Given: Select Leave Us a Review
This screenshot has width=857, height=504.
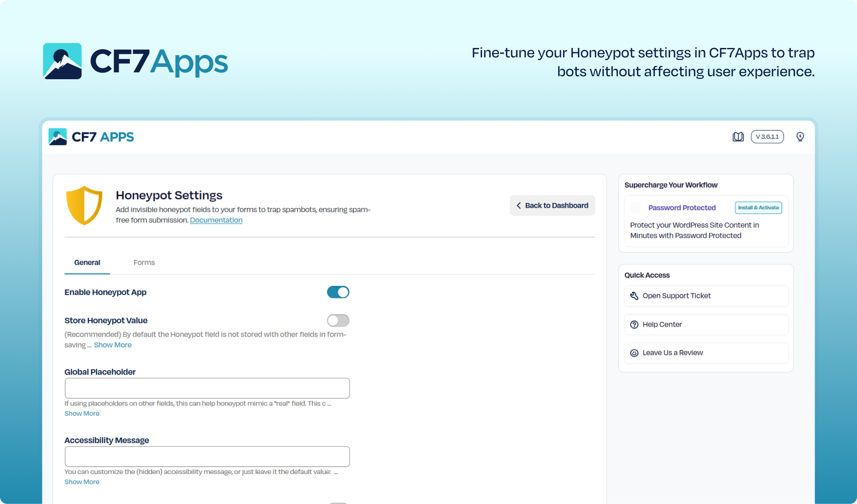Looking at the screenshot, I should pos(706,353).
